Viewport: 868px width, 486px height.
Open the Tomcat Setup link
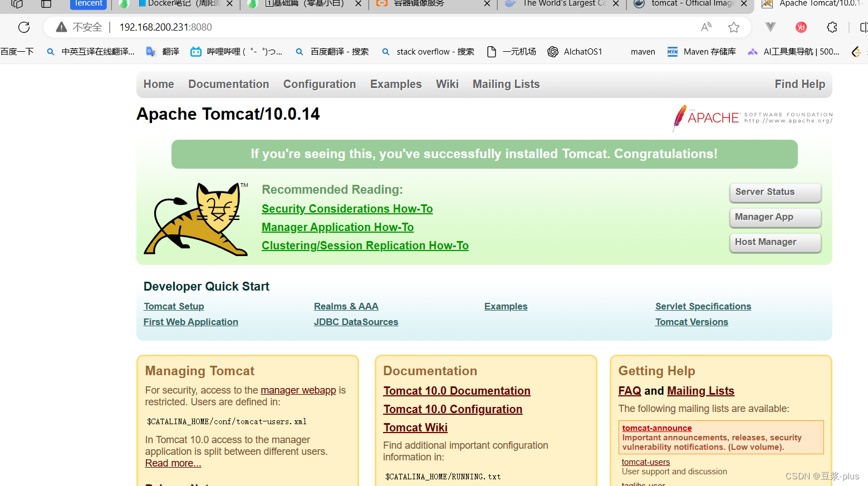[174, 306]
